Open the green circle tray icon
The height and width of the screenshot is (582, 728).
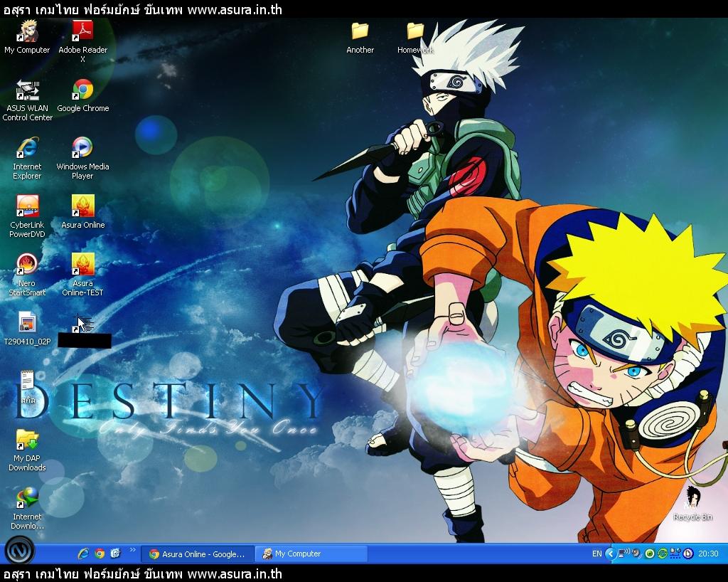(x=650, y=554)
